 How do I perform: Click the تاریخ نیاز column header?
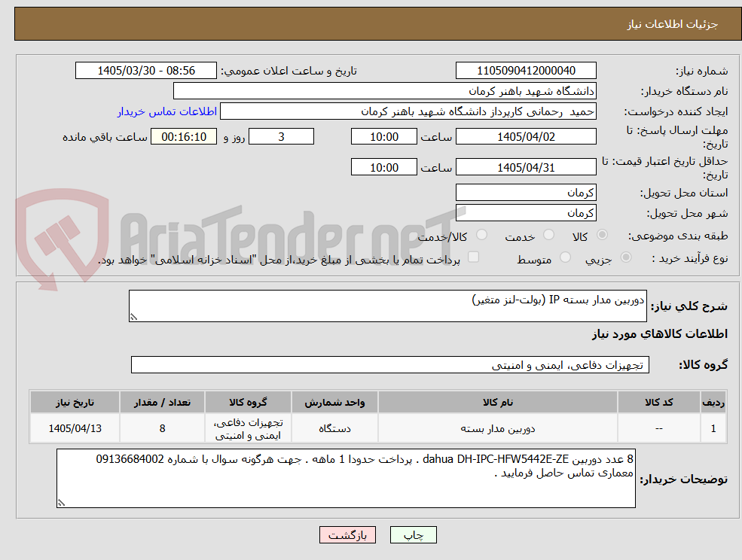75,403
